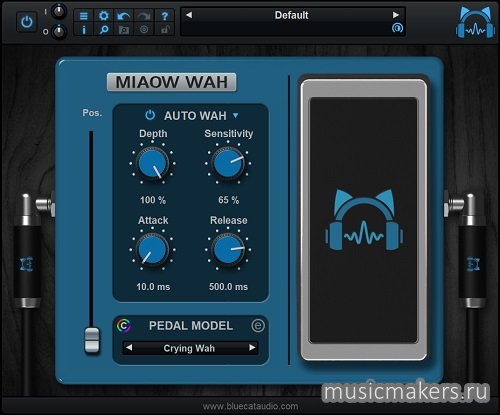Viewport: 500px width, 415px height.
Task: Click the left input jack cable plug
Action: [32, 250]
